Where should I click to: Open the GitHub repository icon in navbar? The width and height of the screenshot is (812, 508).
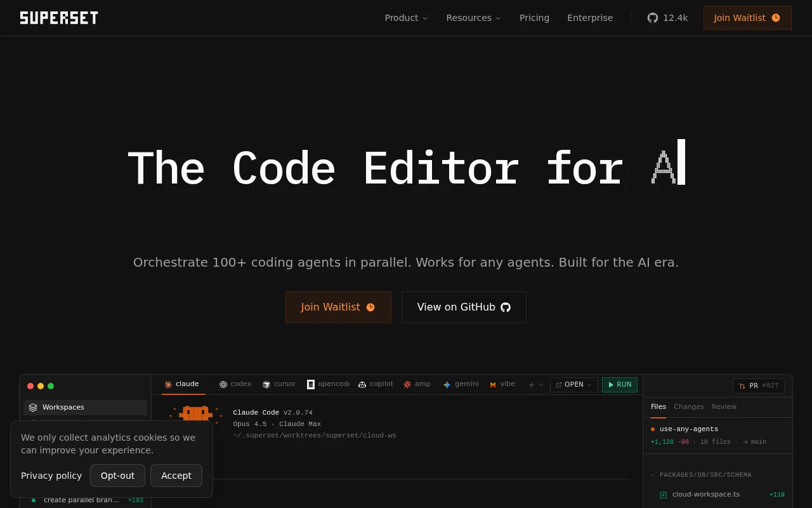(x=653, y=18)
